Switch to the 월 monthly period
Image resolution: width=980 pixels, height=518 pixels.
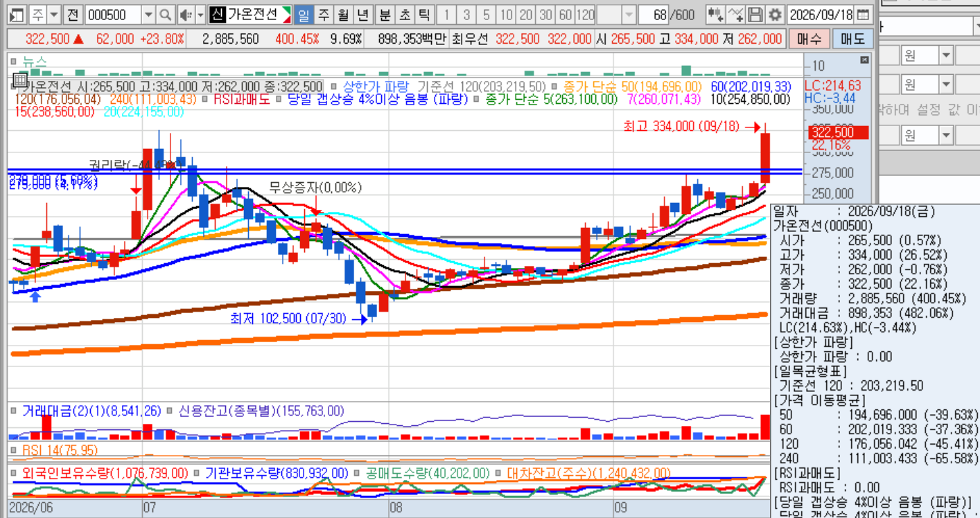[343, 15]
